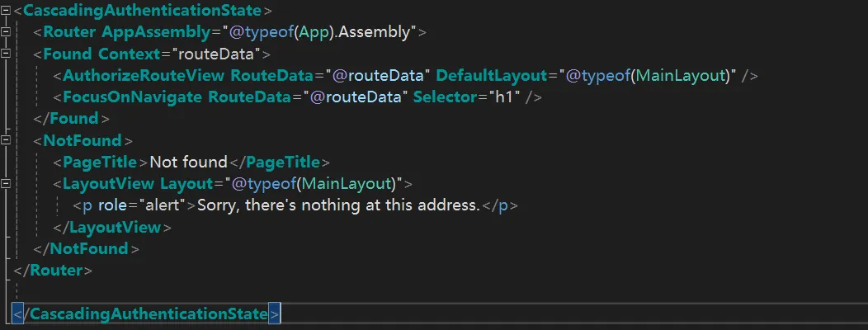The width and height of the screenshot is (868, 330).
Task: Collapse the NotFound section
Action: tap(7, 140)
